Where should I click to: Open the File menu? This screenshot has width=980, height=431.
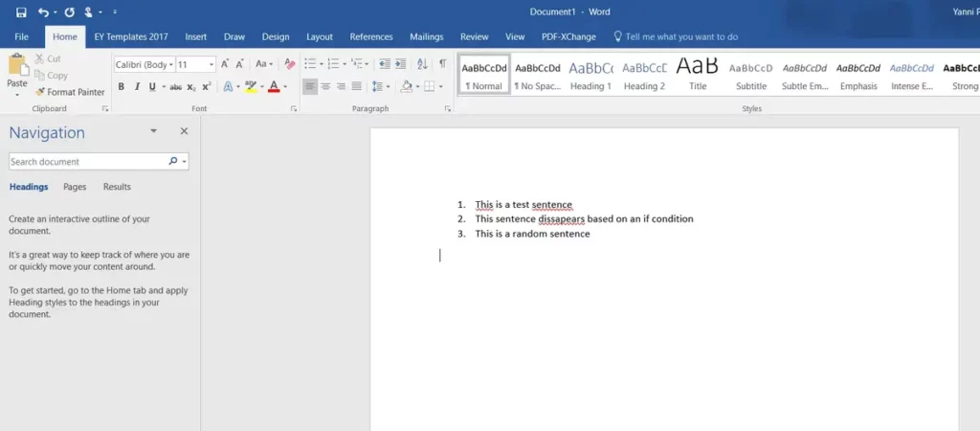tap(21, 37)
